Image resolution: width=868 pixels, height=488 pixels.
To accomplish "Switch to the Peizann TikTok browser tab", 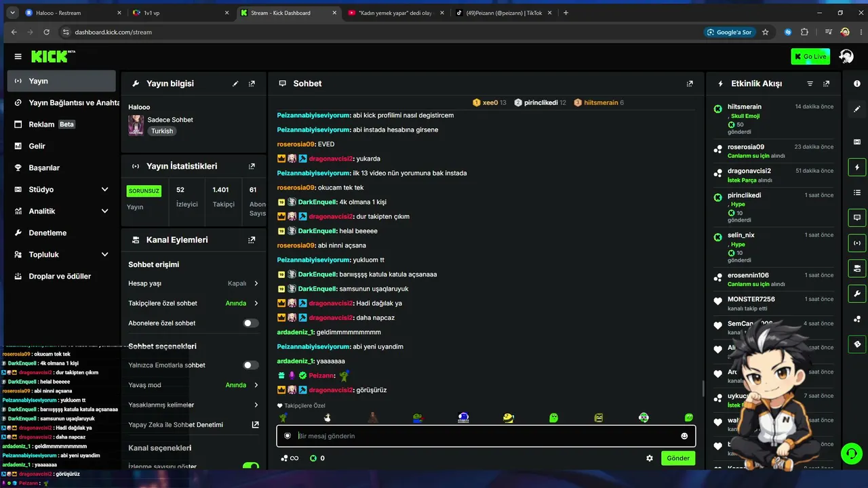I will pyautogui.click(x=504, y=13).
